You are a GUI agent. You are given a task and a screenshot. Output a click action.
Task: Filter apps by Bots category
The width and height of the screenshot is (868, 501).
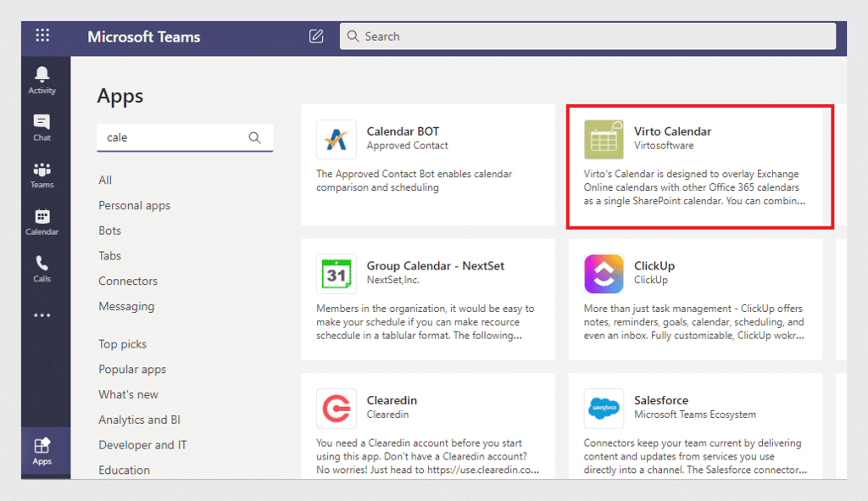[109, 231]
